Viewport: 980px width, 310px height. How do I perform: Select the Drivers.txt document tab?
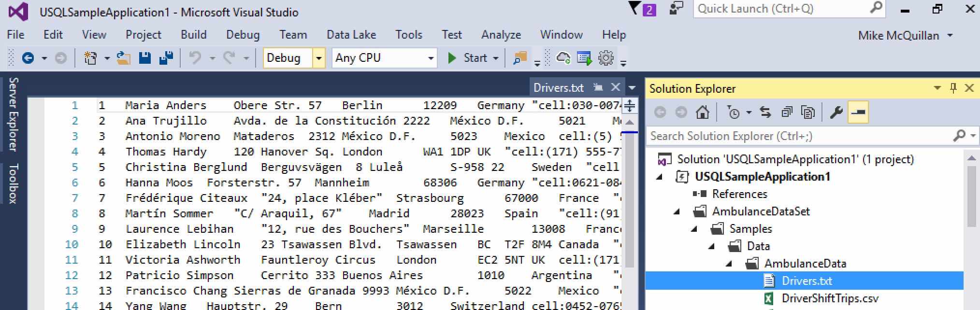559,88
